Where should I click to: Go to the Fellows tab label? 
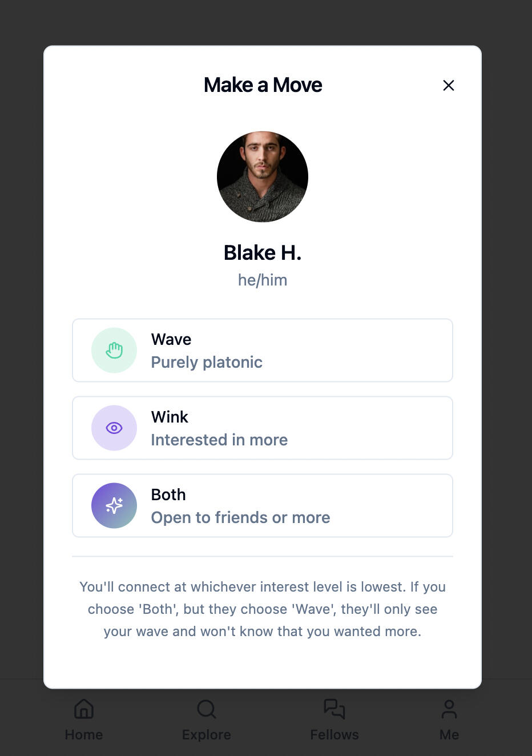click(334, 734)
